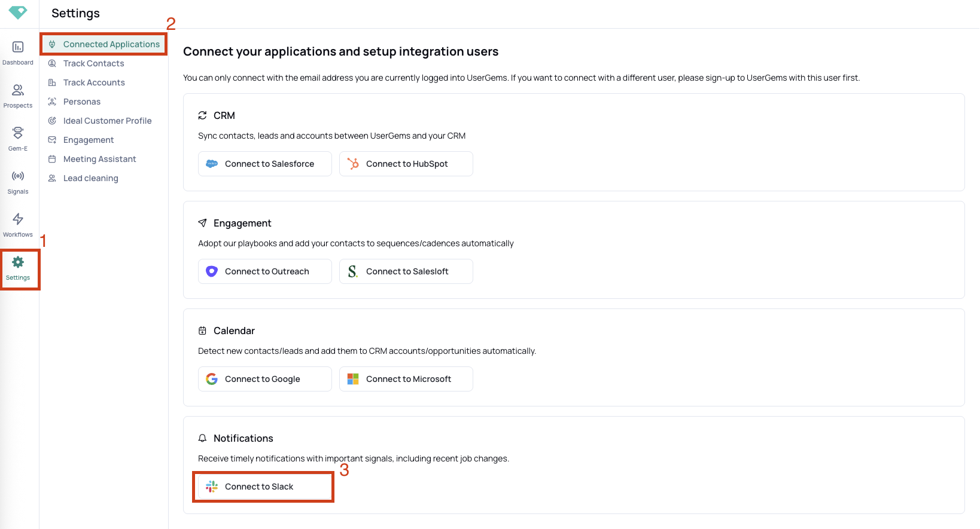Click the Engagement paper plane section icon
This screenshot has height=529, width=980.
pyautogui.click(x=202, y=223)
